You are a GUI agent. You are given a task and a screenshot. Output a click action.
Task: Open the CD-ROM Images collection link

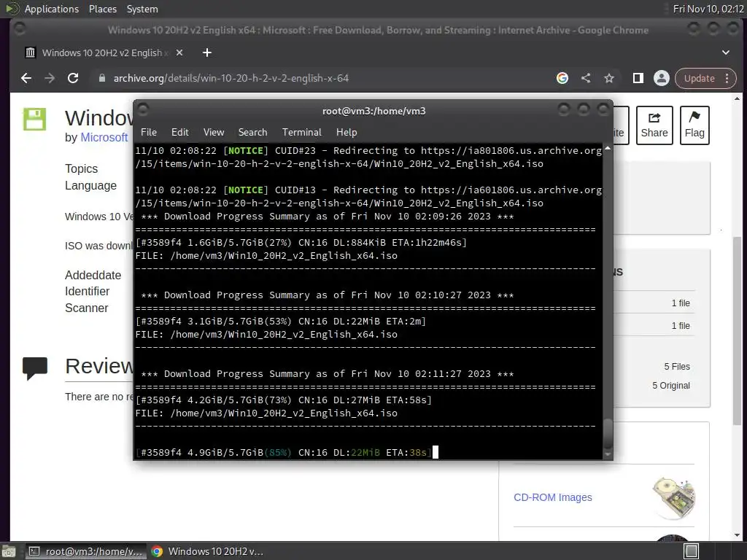point(553,497)
